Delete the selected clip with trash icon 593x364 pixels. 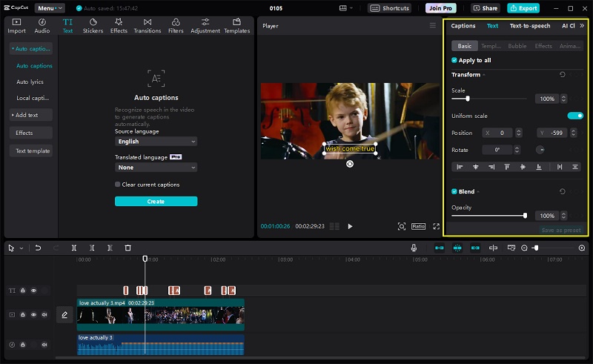(x=127, y=248)
